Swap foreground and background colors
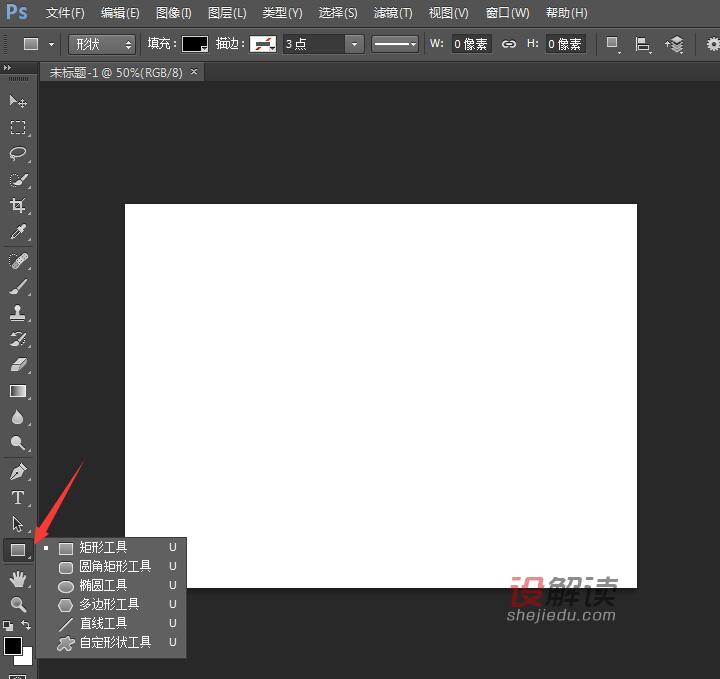Screen dimensions: 720x679 [27, 625]
